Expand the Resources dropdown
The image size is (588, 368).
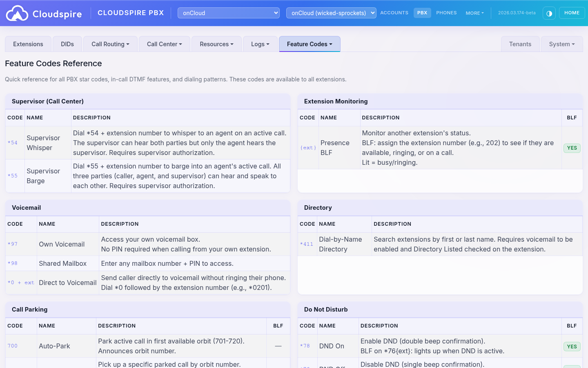coord(216,44)
